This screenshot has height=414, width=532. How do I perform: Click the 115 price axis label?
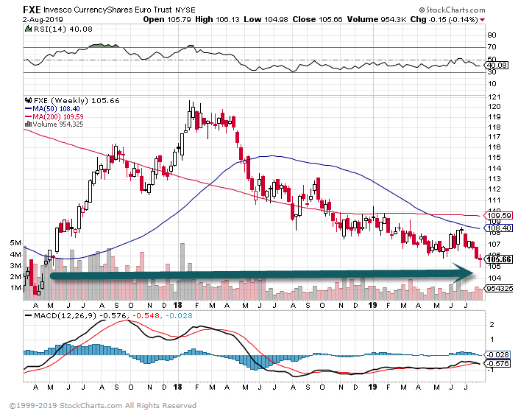click(494, 158)
